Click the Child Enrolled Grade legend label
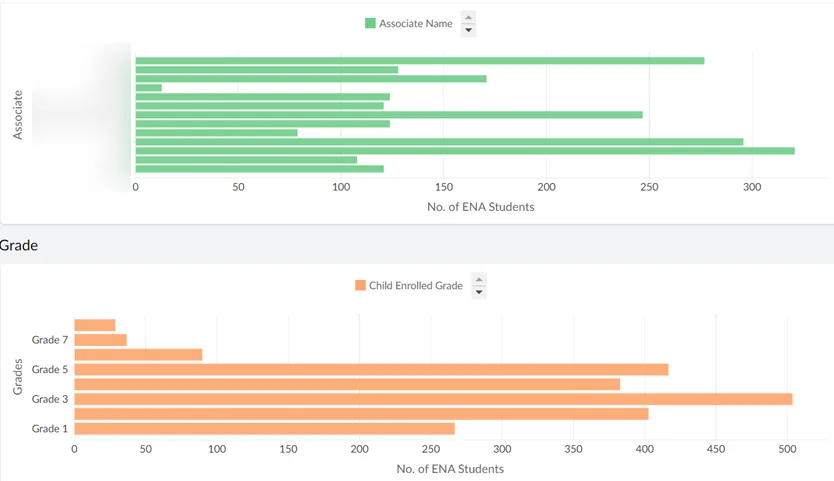The image size is (834, 481). tap(416, 285)
